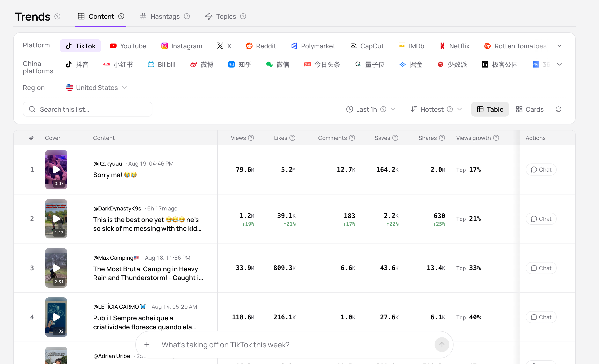This screenshot has width=599, height=364.
Task: Select the 知乎 China platform
Action: tap(240, 65)
